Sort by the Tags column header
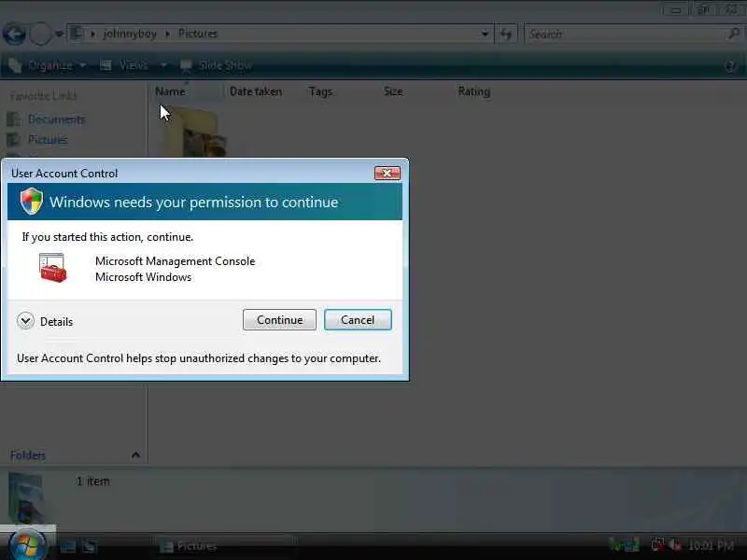 point(320,91)
